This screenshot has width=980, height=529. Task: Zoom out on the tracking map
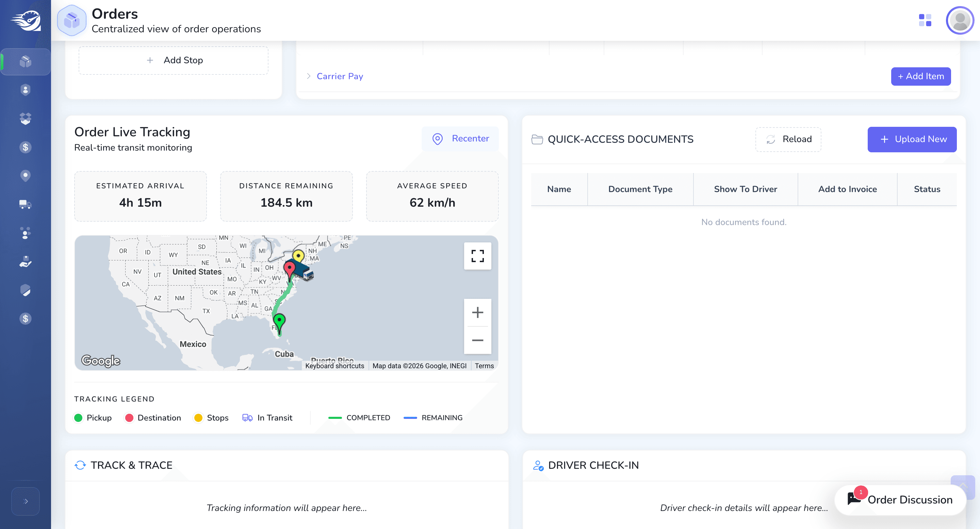point(477,340)
